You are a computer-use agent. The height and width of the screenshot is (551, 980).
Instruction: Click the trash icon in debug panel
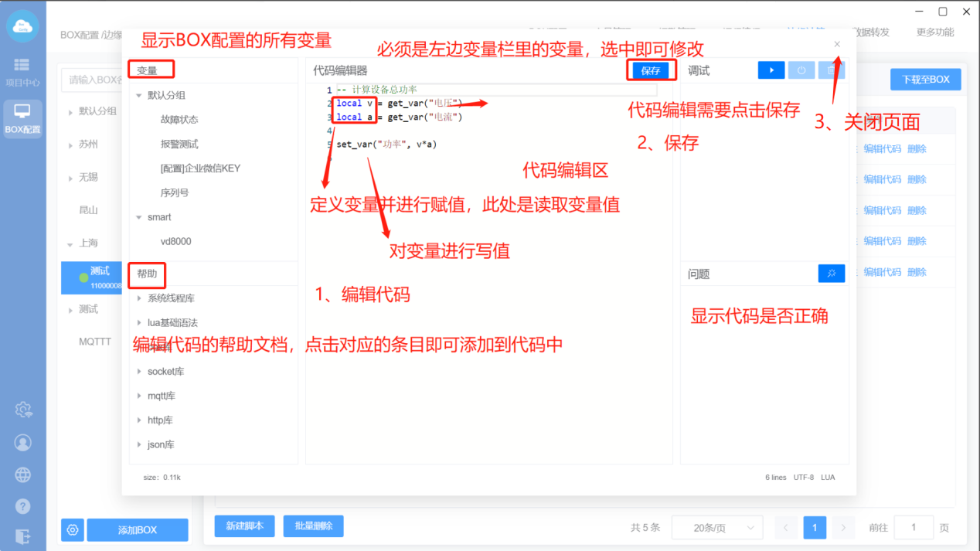(831, 70)
